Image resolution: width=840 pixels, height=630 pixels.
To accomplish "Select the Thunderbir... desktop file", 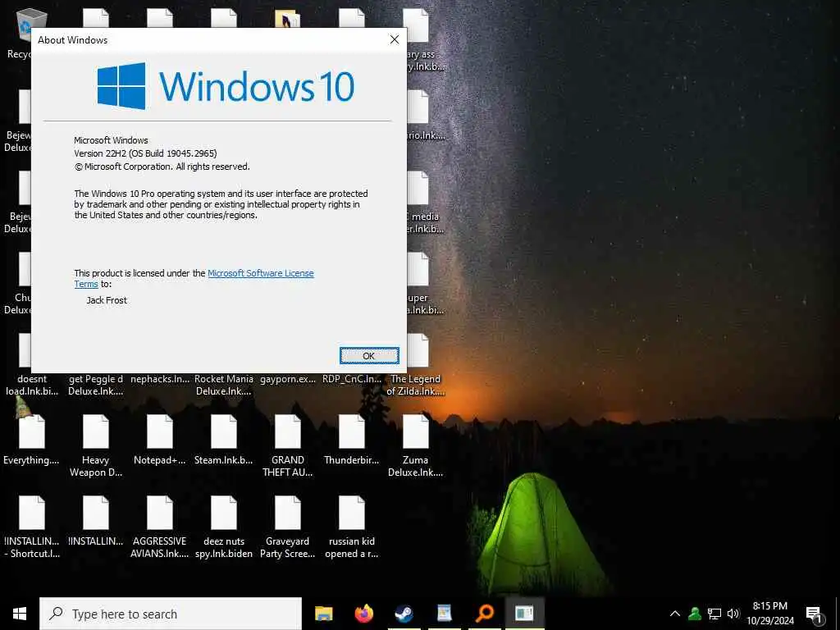I will [x=351, y=441].
